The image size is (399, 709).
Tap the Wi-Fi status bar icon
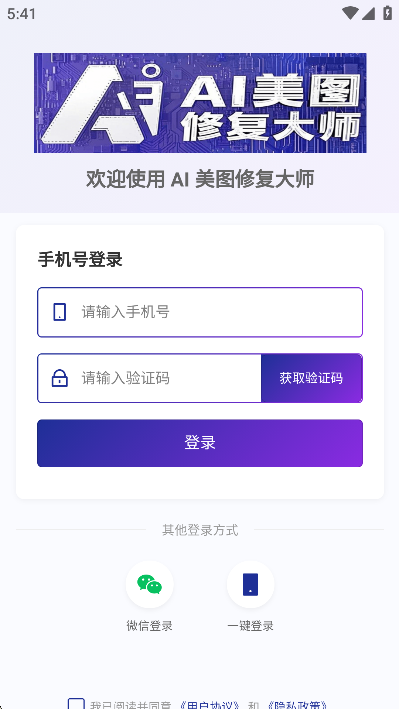click(x=350, y=13)
